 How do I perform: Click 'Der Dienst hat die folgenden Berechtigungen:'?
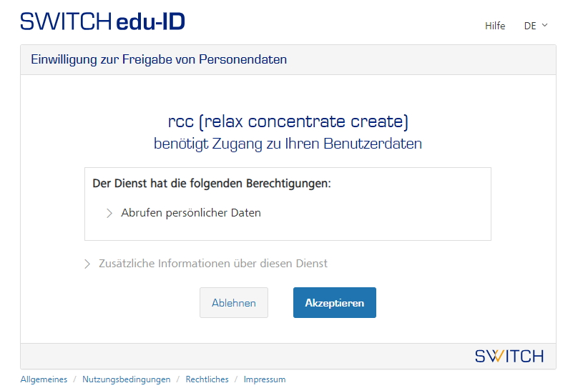pyautogui.click(x=212, y=184)
